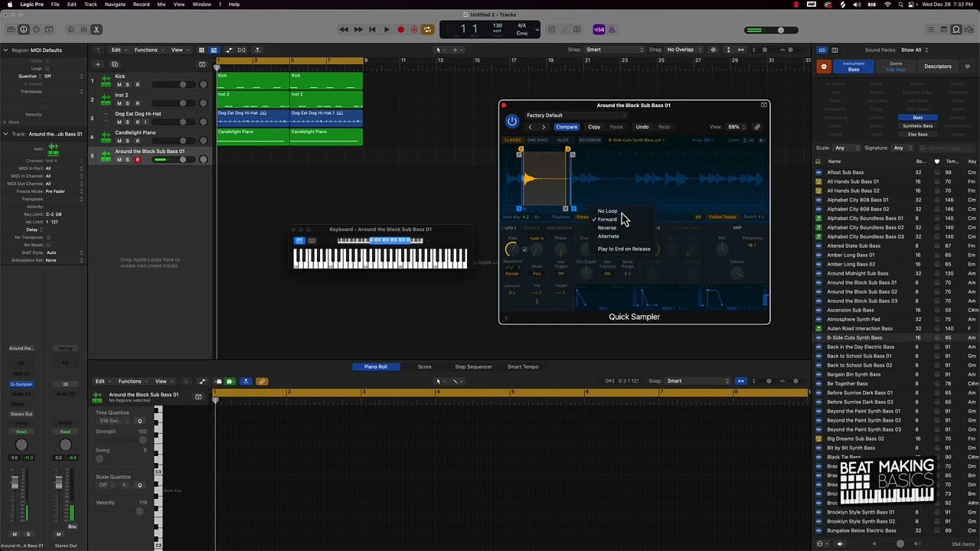Open the Mix menu in menu bar
This screenshot has height=551, width=980.
pyautogui.click(x=162, y=5)
